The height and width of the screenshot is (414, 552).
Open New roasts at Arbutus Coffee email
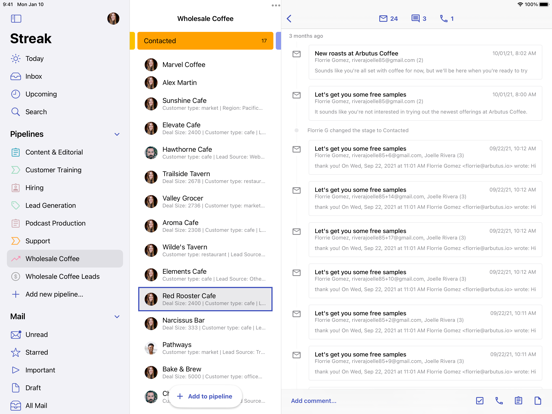(x=425, y=62)
